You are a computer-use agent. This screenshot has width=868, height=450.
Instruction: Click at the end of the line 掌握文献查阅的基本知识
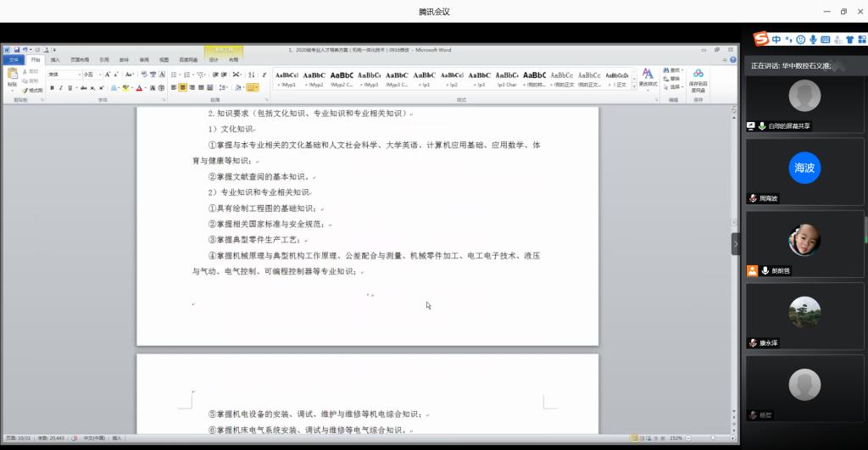312,177
